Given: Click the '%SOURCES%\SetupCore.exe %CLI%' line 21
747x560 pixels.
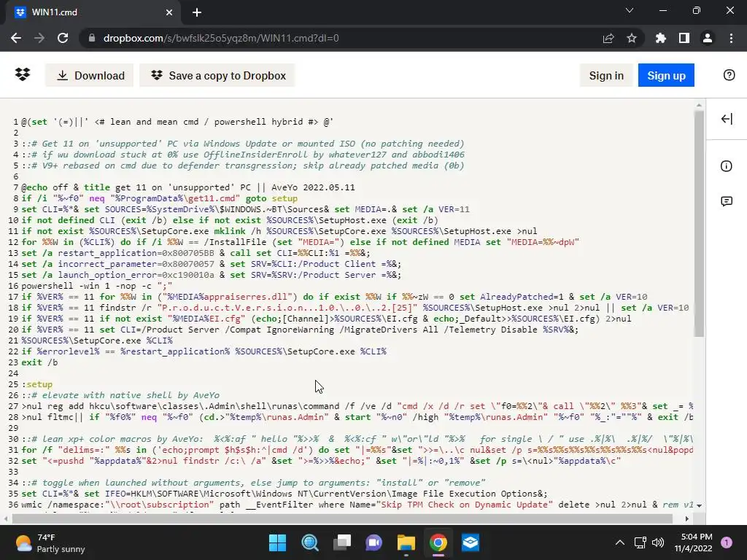Looking at the screenshot, I should coord(97,341).
